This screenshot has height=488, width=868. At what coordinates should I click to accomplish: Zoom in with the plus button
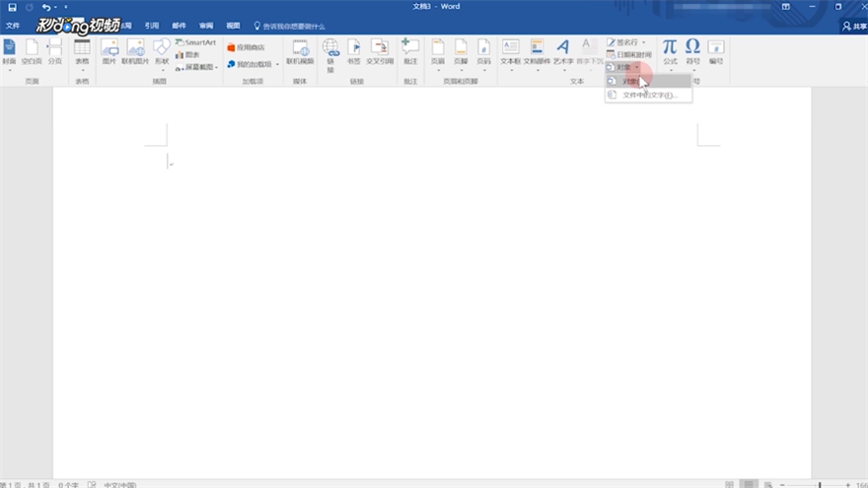point(847,485)
